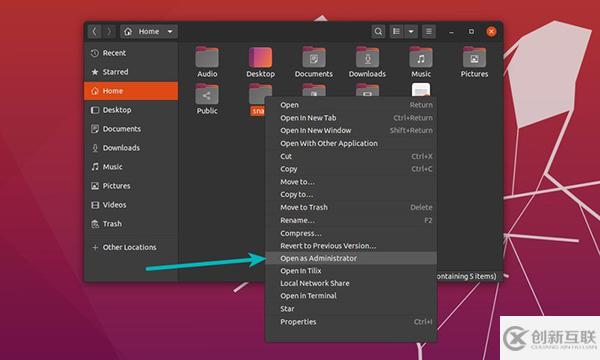Choose Copy to… menu entry
Image resolution: width=600 pixels, height=360 pixels.
tap(351, 195)
